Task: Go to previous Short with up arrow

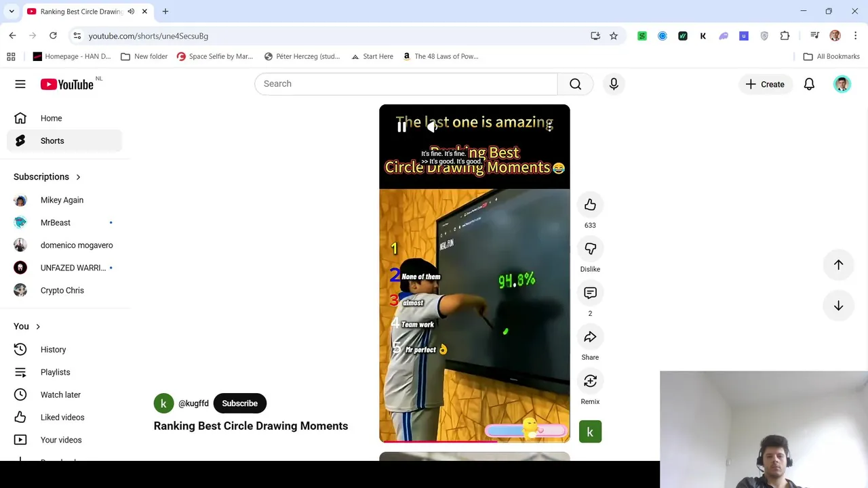Action: click(838, 265)
